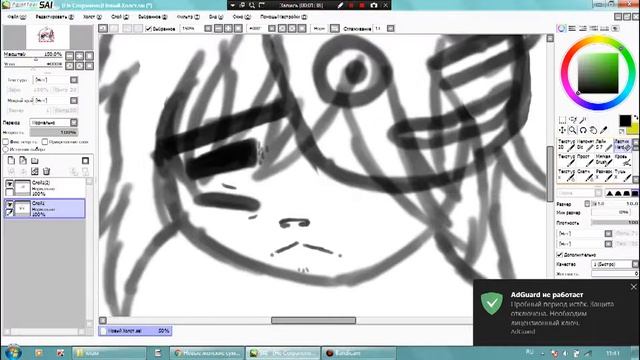
Task: Enable the advanced settings checkbox in brush panel
Action: pos(560,254)
